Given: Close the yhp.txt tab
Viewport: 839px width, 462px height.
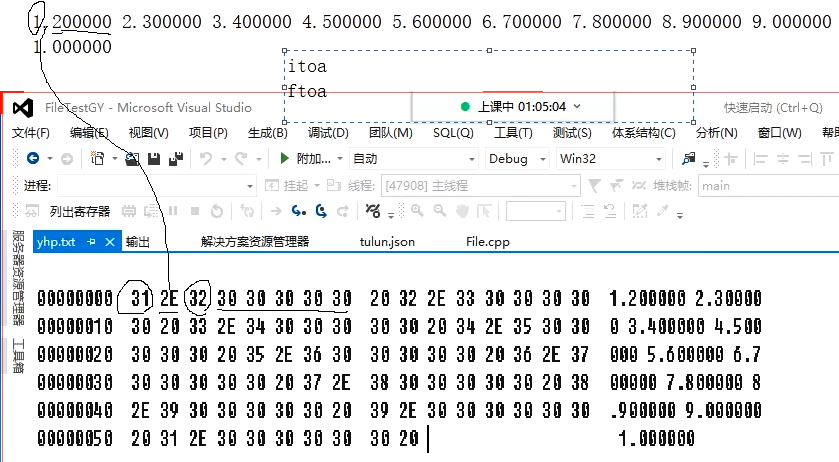Looking at the screenshot, I should click(108, 242).
